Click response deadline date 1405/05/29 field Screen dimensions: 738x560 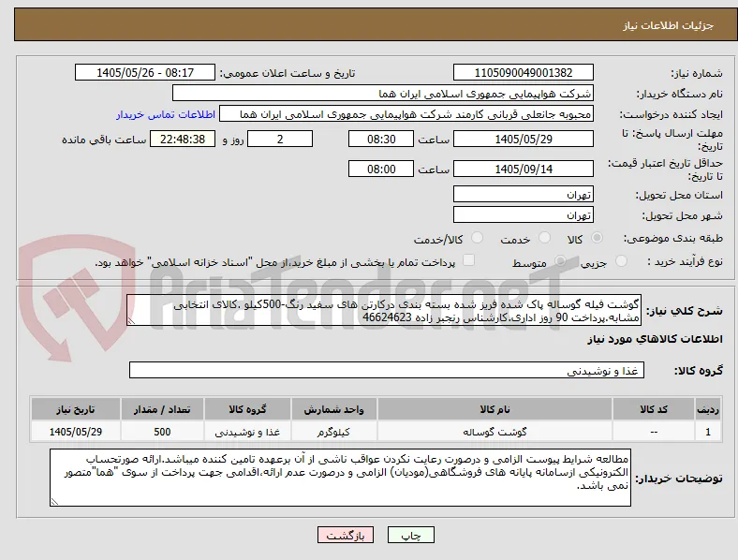click(524, 139)
